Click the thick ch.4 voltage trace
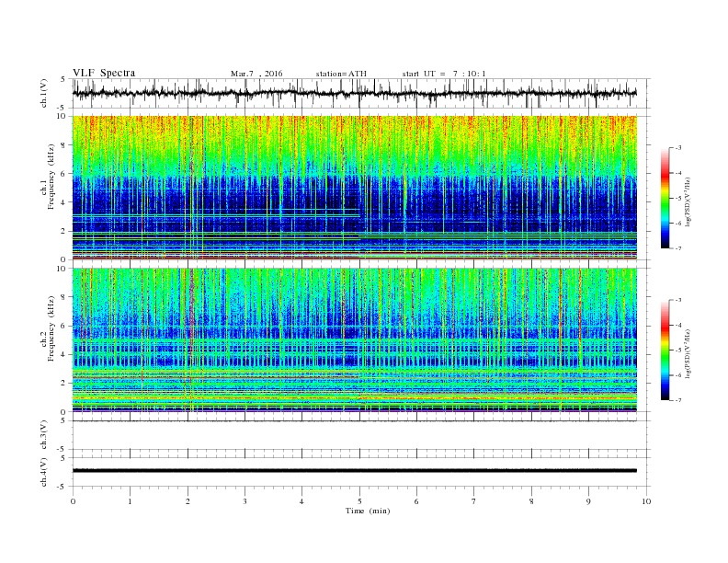The image size is (728, 563). tap(354, 471)
